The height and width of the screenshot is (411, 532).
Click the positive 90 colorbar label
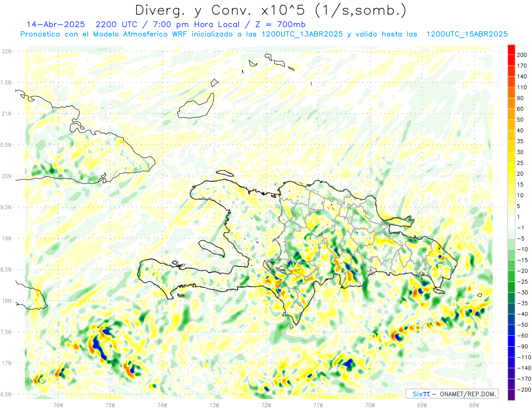click(x=521, y=98)
